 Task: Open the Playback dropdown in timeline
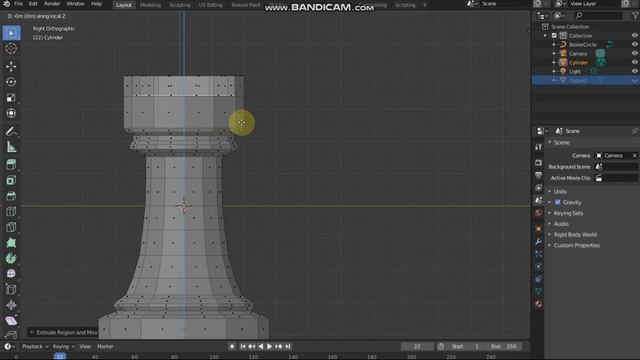35,347
